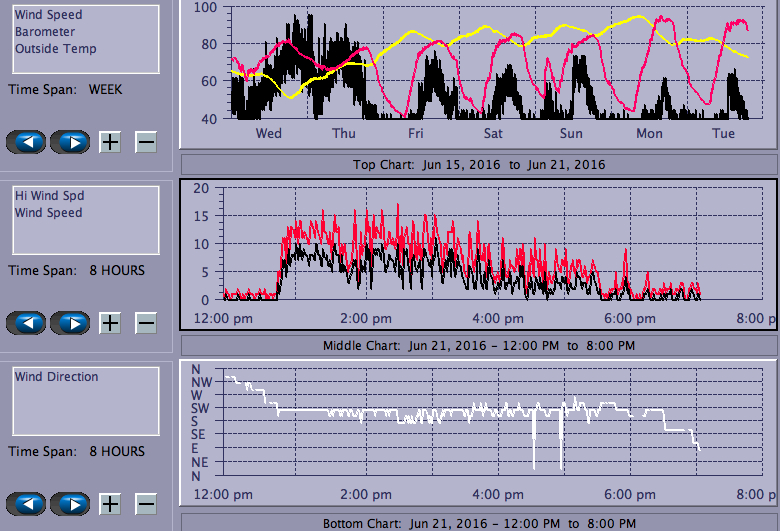The height and width of the screenshot is (531, 780).
Task: Move the wind direction chart back in time
Action: (x=26, y=504)
